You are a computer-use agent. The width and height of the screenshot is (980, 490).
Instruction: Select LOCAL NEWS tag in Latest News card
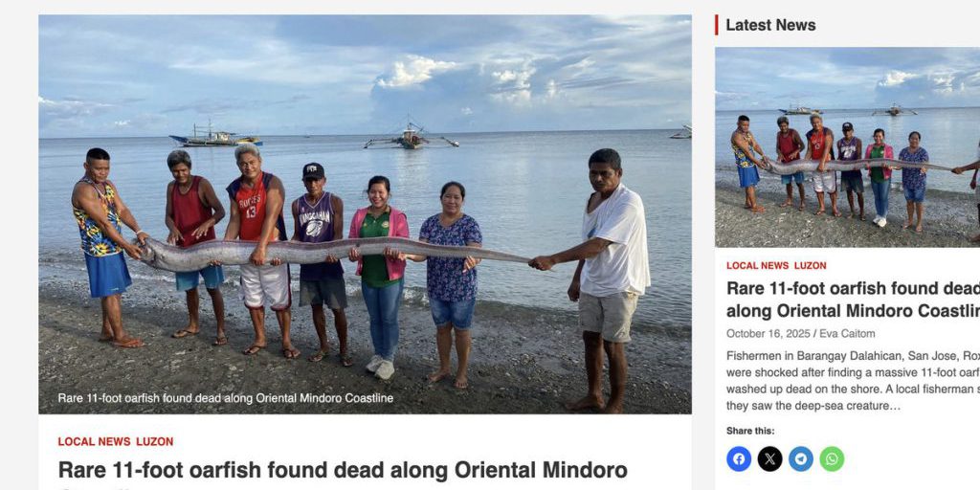[x=758, y=266]
